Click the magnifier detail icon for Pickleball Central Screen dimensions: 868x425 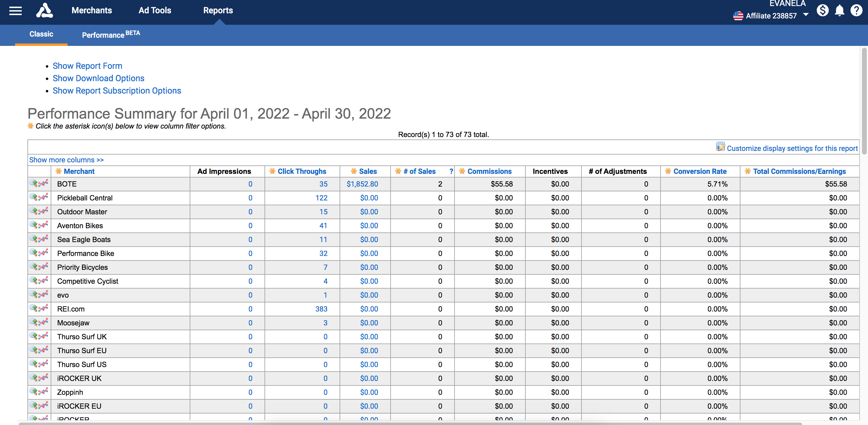[x=34, y=197]
